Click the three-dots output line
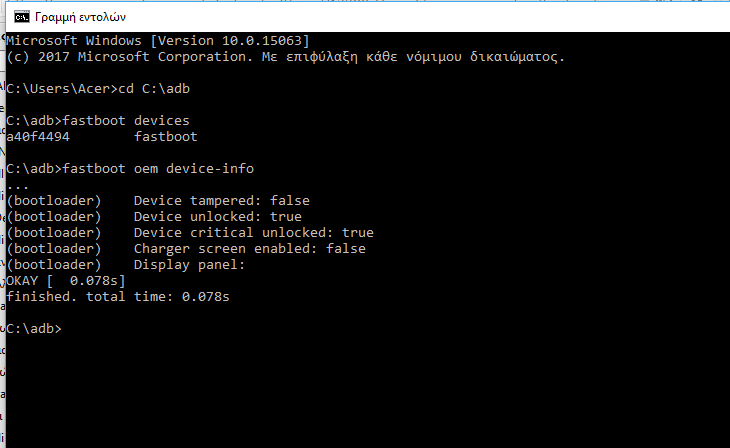This screenshot has width=730, height=448. coord(17,184)
